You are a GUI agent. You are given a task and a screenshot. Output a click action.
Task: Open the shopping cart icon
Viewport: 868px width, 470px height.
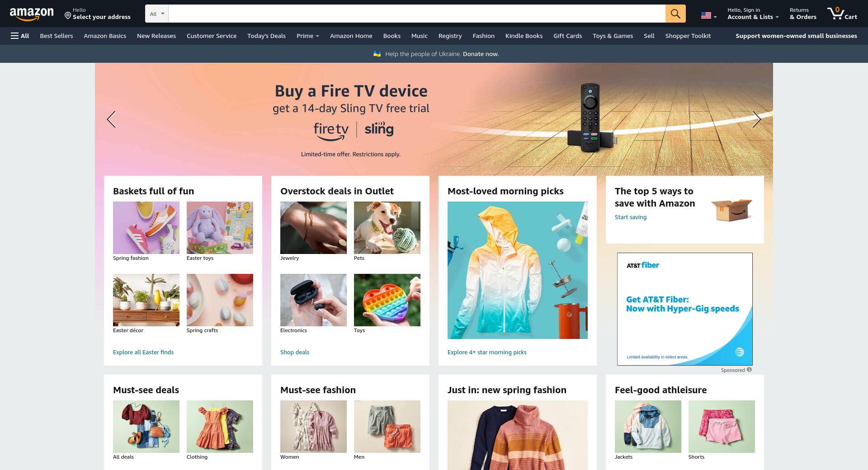tap(842, 14)
